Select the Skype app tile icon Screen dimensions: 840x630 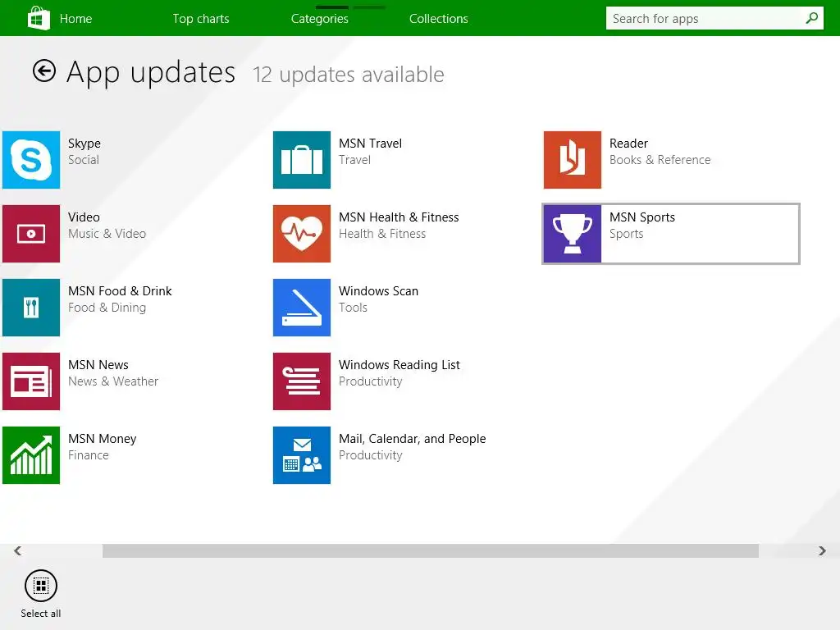click(x=31, y=160)
